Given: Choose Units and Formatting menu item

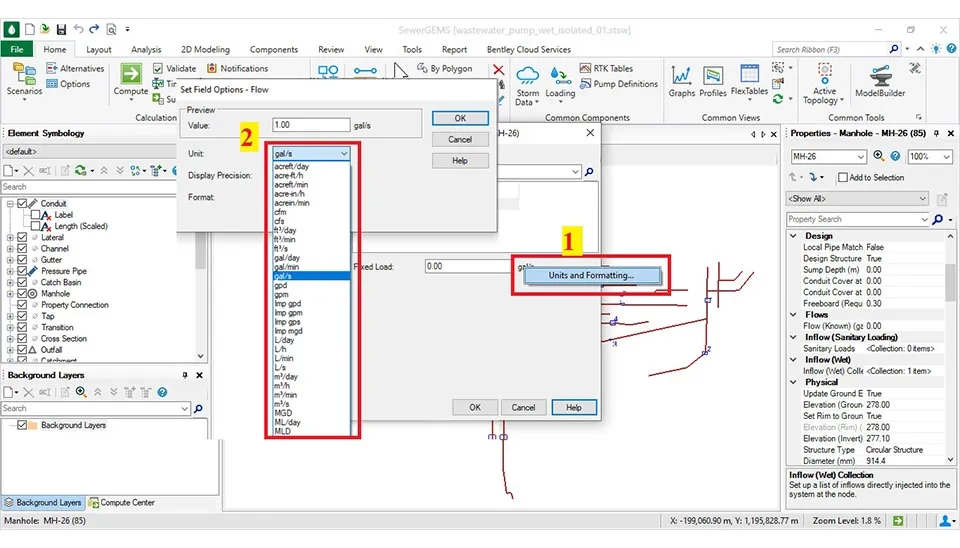Looking at the screenshot, I should 590,275.
